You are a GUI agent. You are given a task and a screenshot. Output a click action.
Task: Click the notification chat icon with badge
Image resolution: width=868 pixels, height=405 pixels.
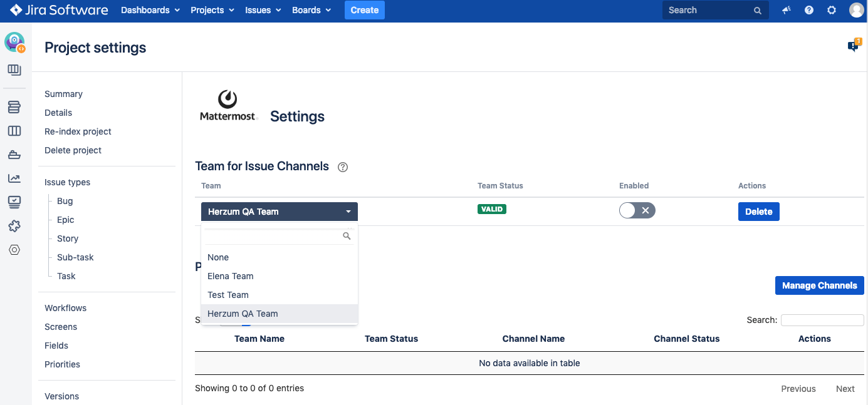click(854, 46)
